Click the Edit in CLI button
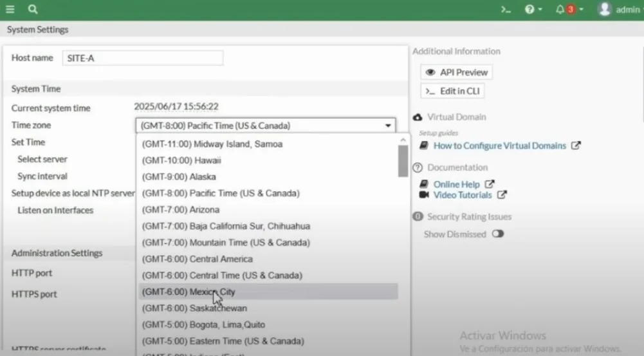 pyautogui.click(x=452, y=91)
